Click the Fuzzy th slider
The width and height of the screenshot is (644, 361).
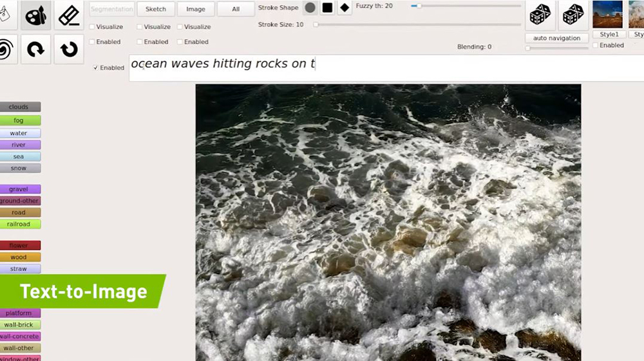click(x=466, y=6)
